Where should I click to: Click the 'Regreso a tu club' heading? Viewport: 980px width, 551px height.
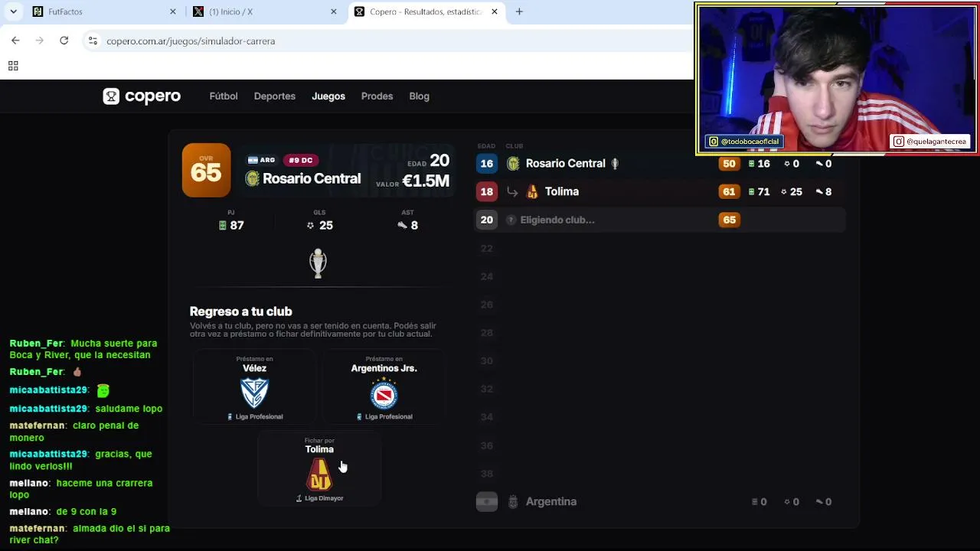240,311
